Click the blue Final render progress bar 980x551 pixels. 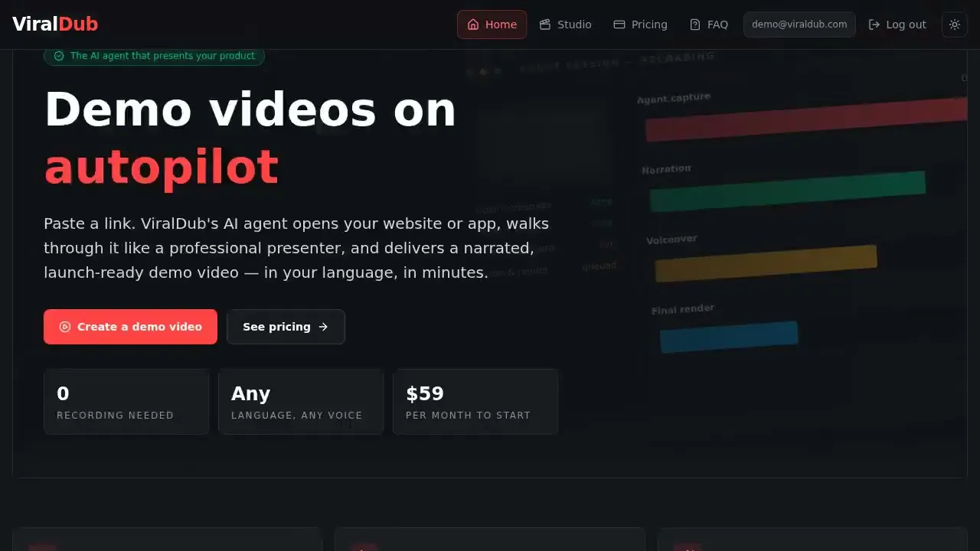coord(729,337)
